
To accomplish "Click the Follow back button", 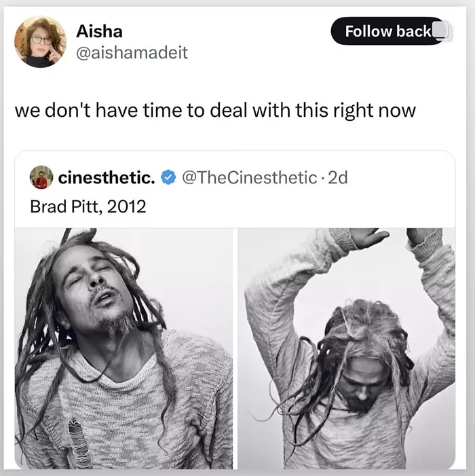I will (x=387, y=31).
